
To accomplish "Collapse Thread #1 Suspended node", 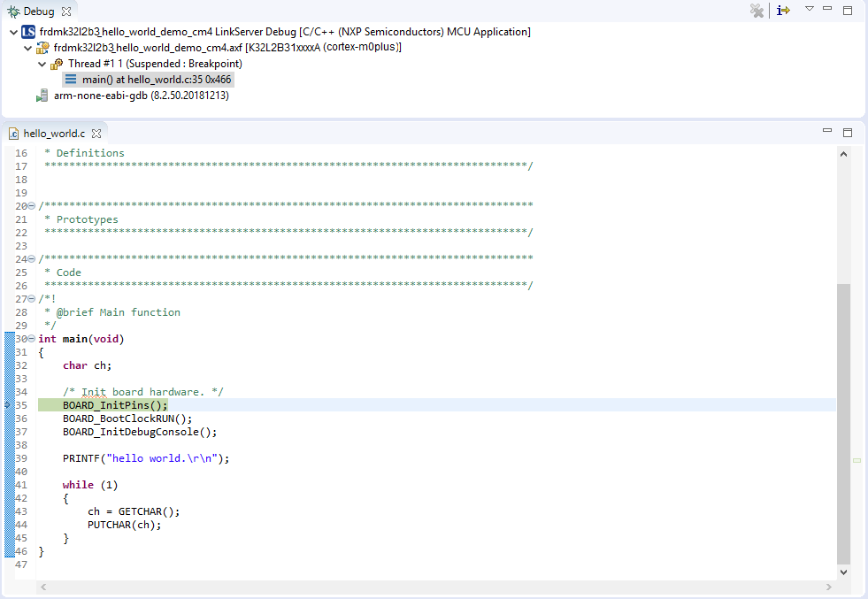I will coord(42,64).
